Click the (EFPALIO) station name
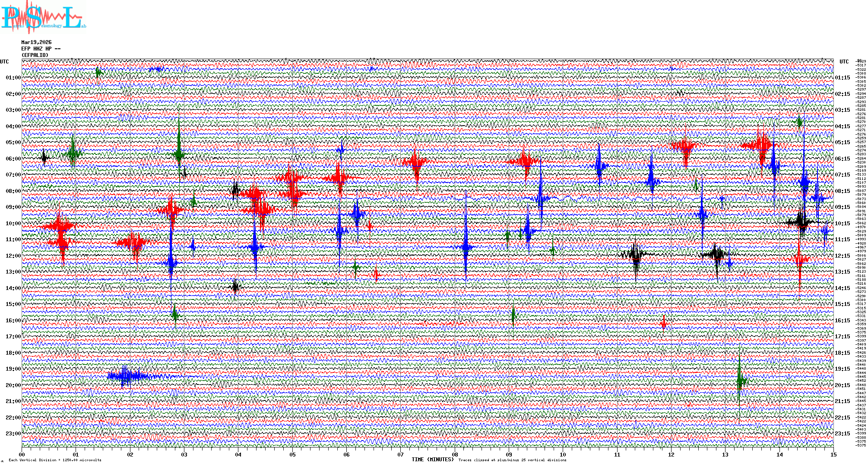The width and height of the screenshot is (868, 466). (x=35, y=55)
